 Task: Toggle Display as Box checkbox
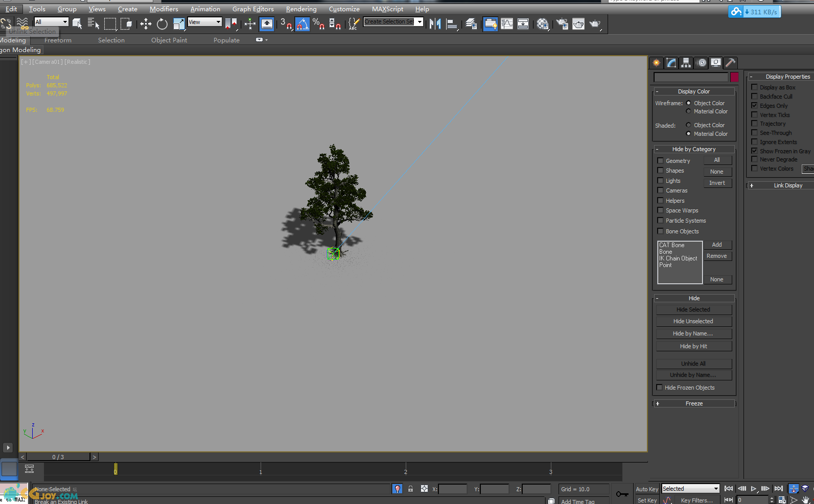(x=754, y=87)
